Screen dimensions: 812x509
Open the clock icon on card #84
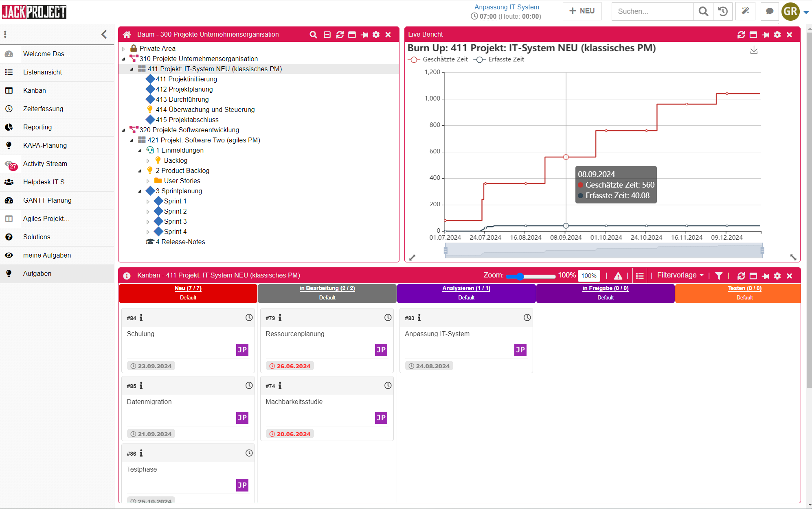[x=249, y=318]
